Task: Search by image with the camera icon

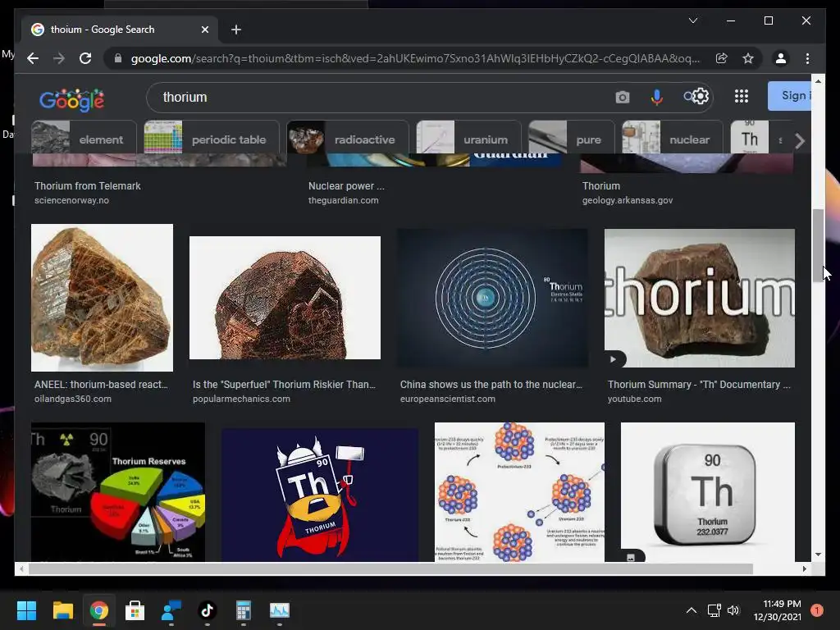Action: point(622,97)
